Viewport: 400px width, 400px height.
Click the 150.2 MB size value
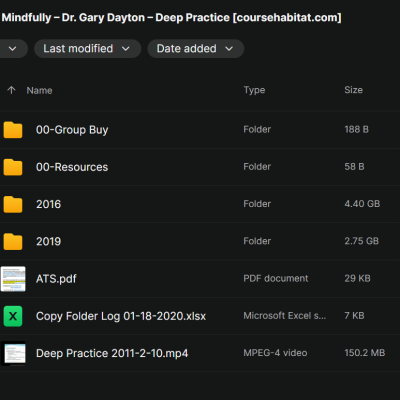(x=365, y=353)
